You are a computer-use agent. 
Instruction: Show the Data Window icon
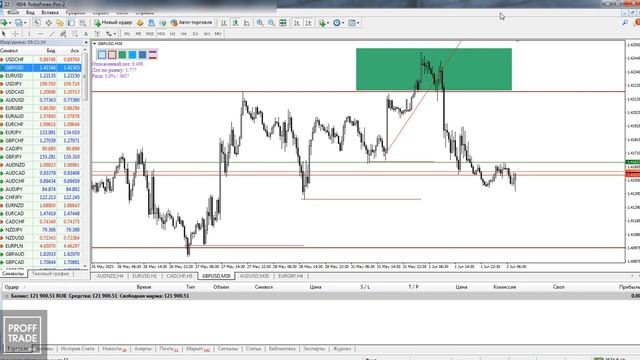click(48, 23)
